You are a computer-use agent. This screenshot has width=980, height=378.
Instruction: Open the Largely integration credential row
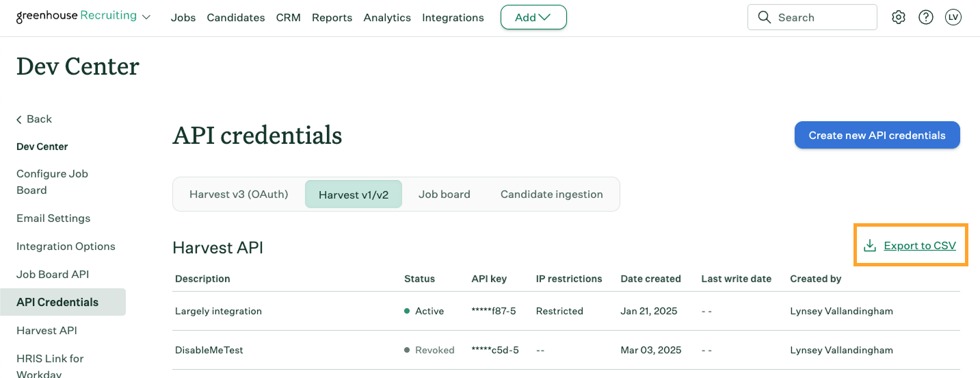(218, 312)
